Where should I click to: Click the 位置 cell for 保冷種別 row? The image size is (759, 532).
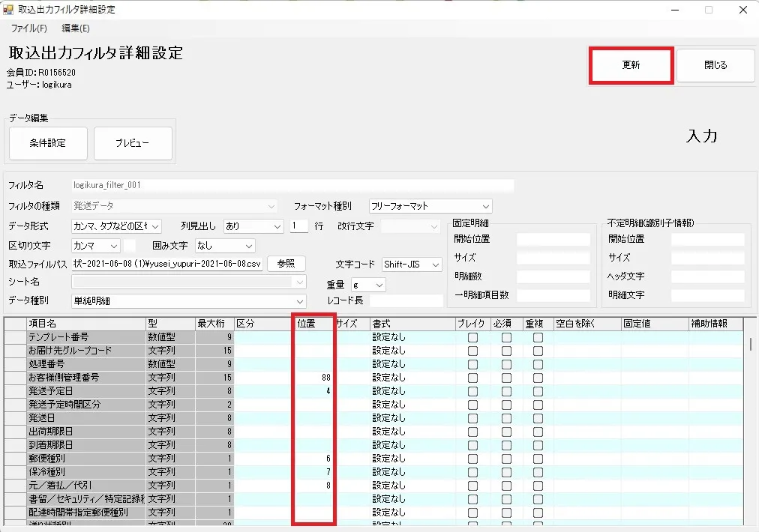[x=313, y=472]
